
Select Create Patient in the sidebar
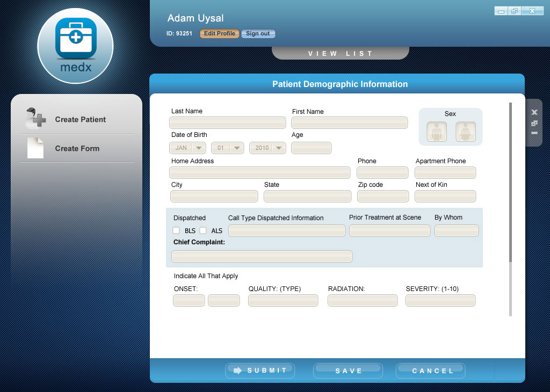pyautogui.click(x=81, y=119)
